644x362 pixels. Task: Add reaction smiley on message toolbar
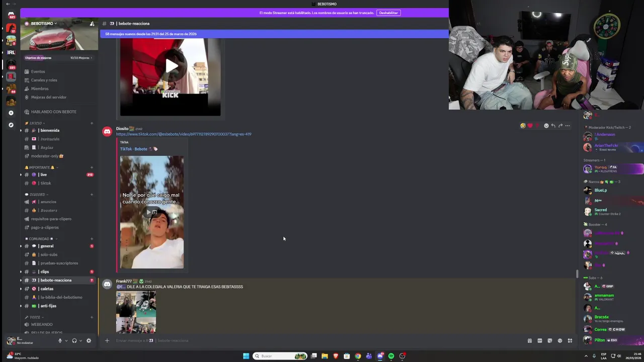tap(546, 126)
